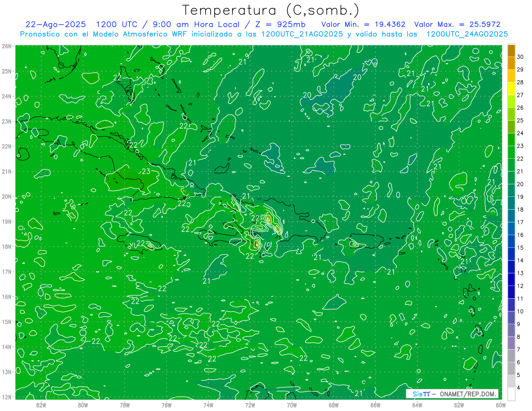532x411 pixels.
Task: Click the '23N' latitude label
Action: pyautogui.click(x=7, y=121)
